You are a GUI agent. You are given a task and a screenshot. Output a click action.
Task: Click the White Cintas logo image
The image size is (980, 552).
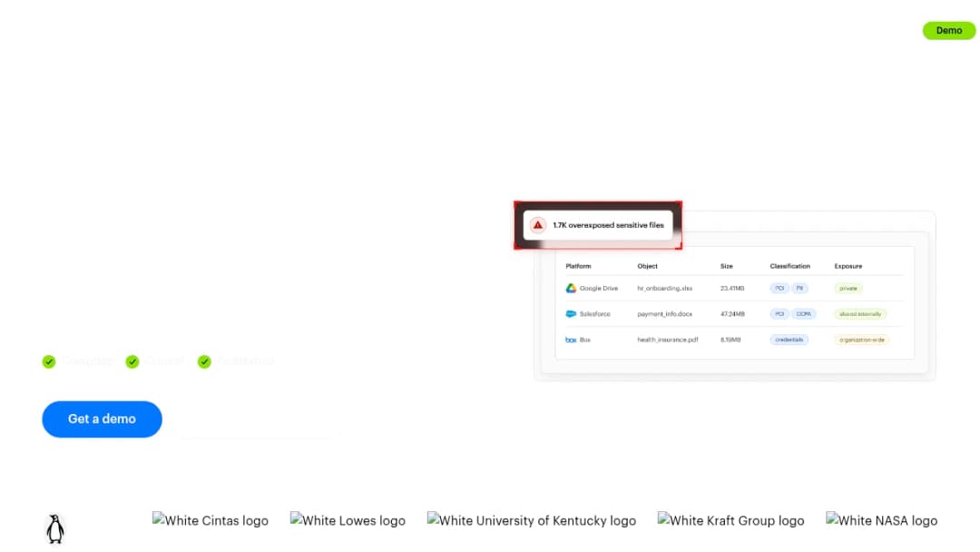coord(210,520)
